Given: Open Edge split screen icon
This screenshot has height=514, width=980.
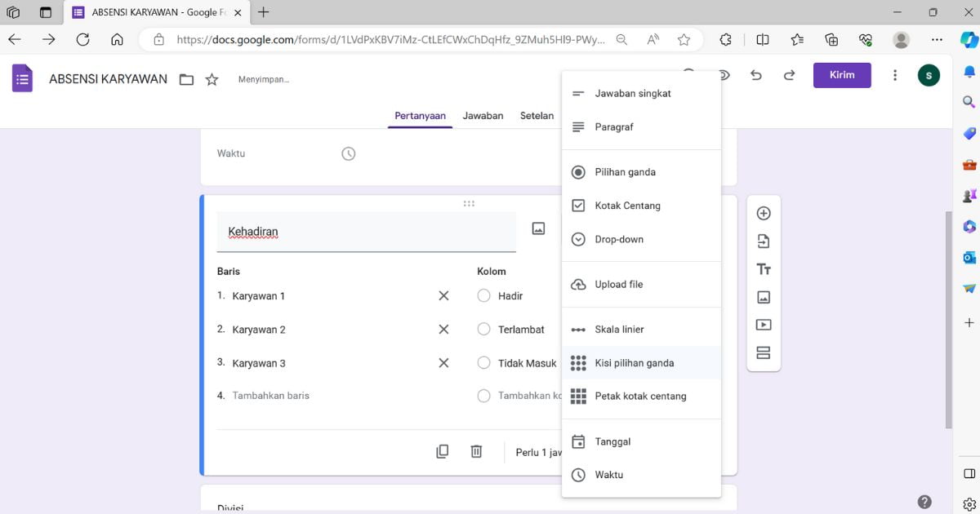Looking at the screenshot, I should tap(763, 39).
